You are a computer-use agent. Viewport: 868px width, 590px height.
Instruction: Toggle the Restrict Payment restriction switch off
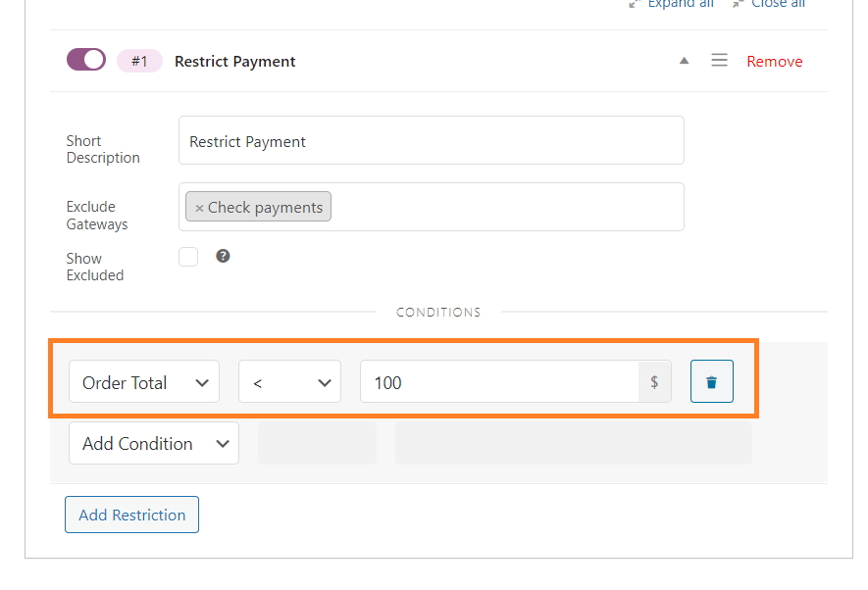[86, 60]
